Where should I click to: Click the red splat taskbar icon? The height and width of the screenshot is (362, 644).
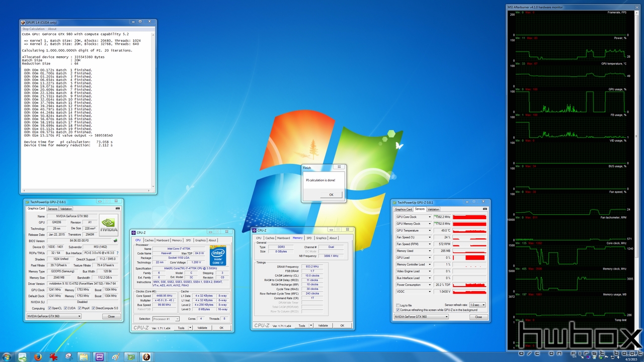(53, 356)
